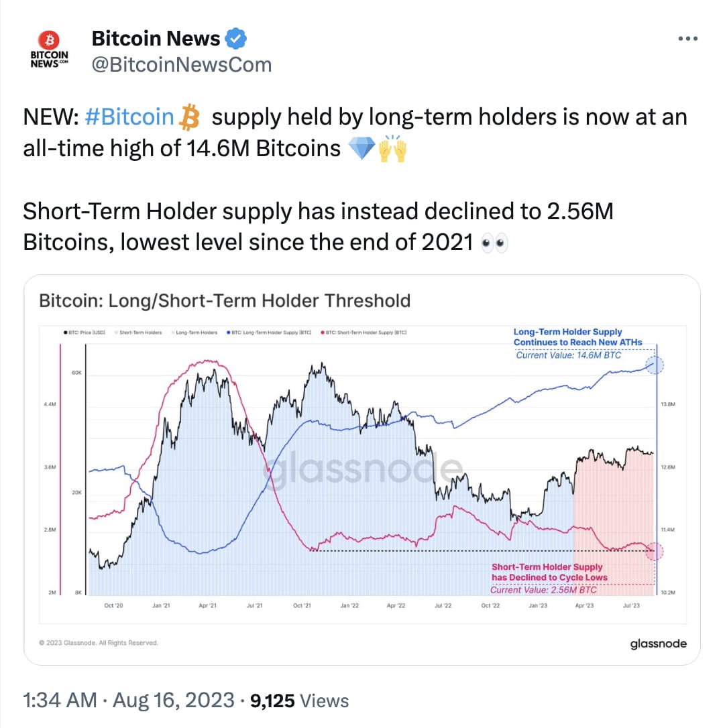Toggle the Long-Term Holders legend entry
Viewport: 723px width, 728px height.
coord(194,332)
